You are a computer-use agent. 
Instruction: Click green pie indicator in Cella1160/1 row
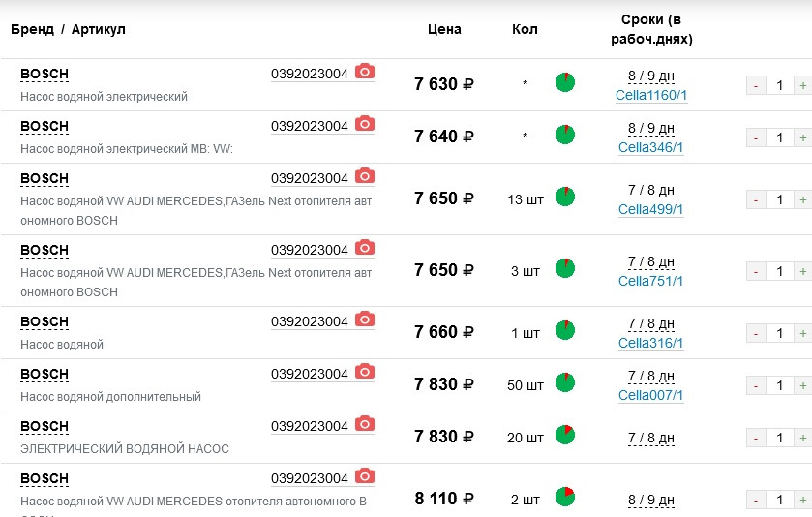565,82
